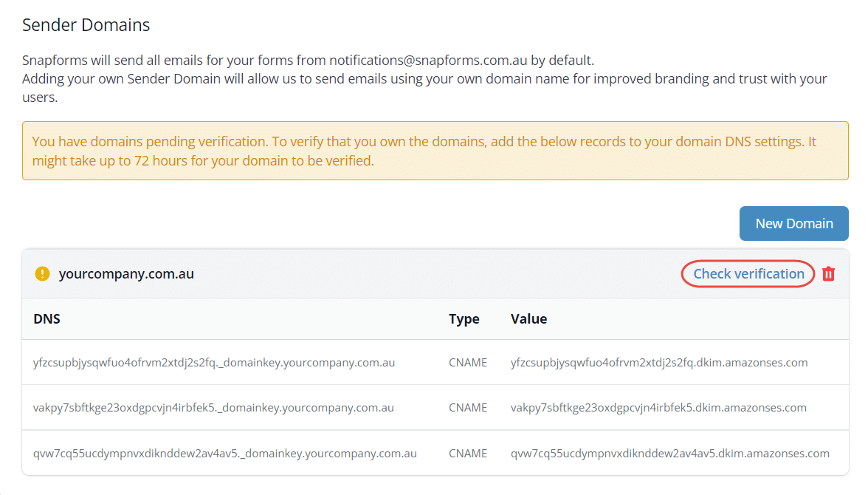This screenshot has height=495, width=868.
Task: Click the pending verification warning banner
Action: click(434, 150)
